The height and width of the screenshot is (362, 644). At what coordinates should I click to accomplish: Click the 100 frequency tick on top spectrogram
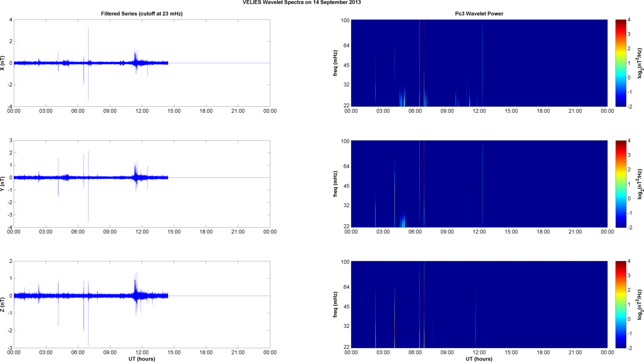345,20
